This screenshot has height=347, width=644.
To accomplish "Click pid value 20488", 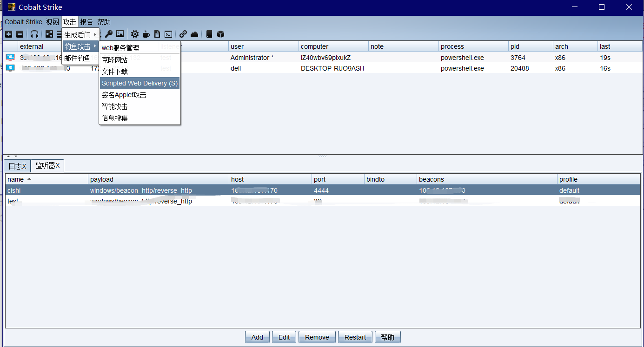I will (x=520, y=68).
